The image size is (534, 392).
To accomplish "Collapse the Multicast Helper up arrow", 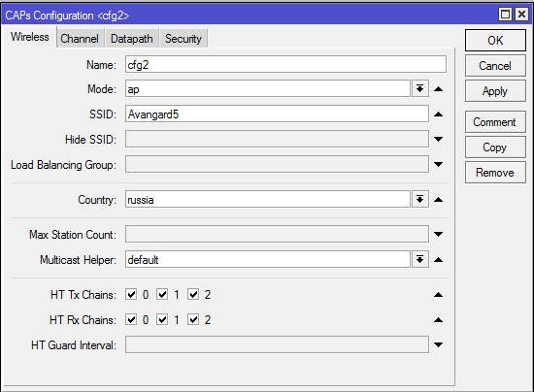I will point(438,260).
